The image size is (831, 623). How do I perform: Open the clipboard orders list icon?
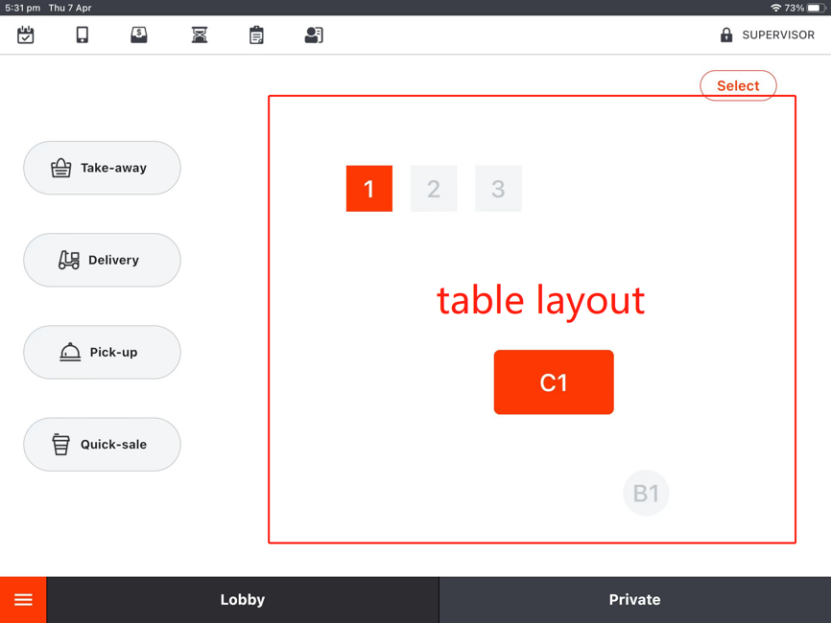pyautogui.click(x=256, y=35)
